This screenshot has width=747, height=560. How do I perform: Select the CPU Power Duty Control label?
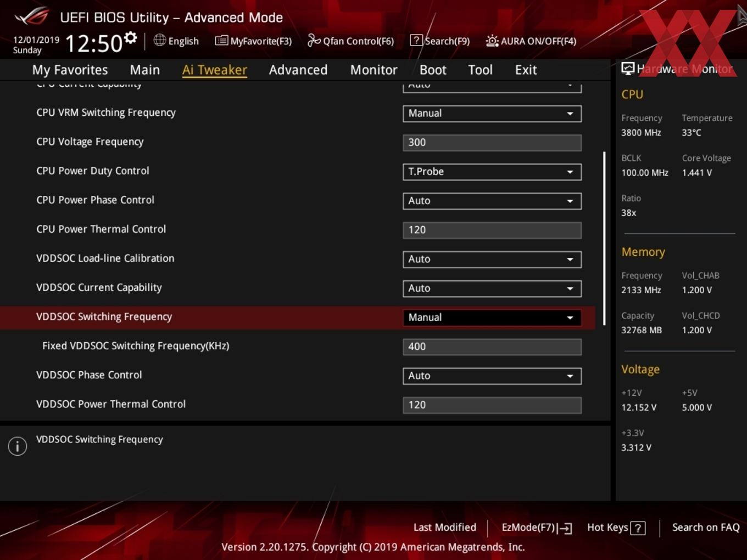[x=93, y=171]
